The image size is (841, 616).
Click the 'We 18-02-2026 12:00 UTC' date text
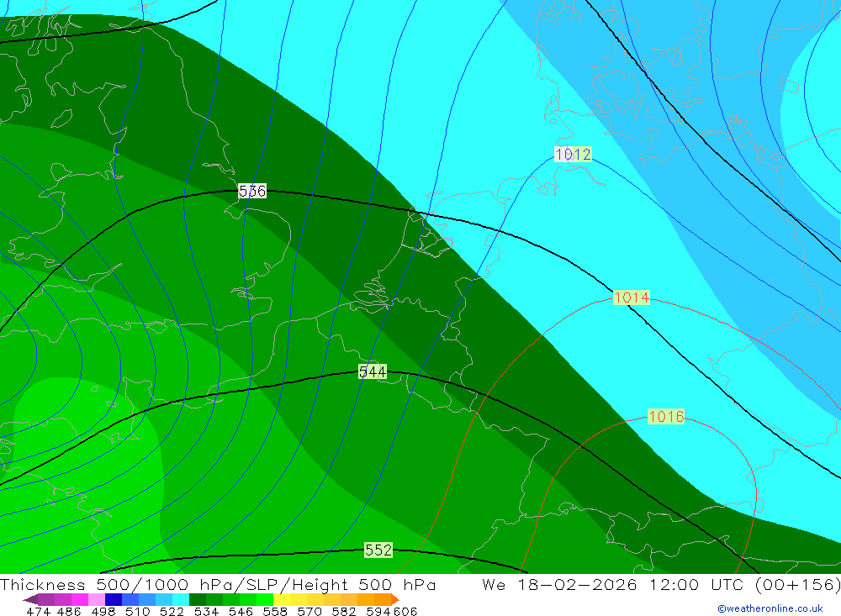(616, 584)
